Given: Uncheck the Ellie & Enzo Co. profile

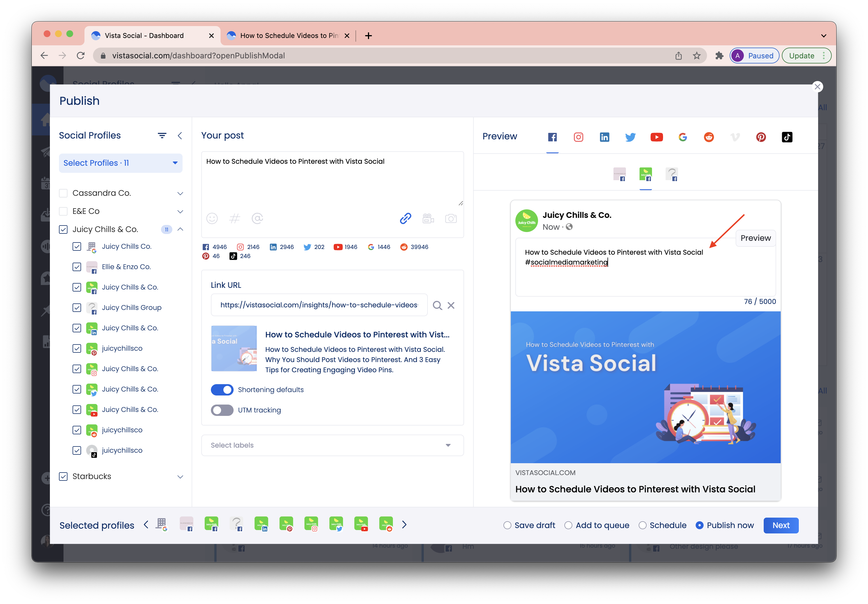Looking at the screenshot, I should coord(77,267).
